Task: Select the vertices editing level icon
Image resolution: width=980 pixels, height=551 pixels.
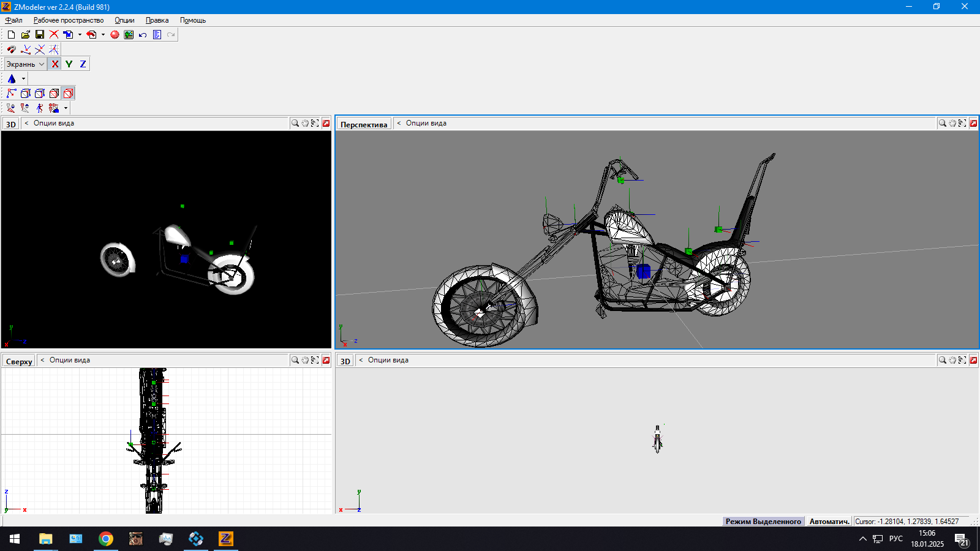Action: 11,94
